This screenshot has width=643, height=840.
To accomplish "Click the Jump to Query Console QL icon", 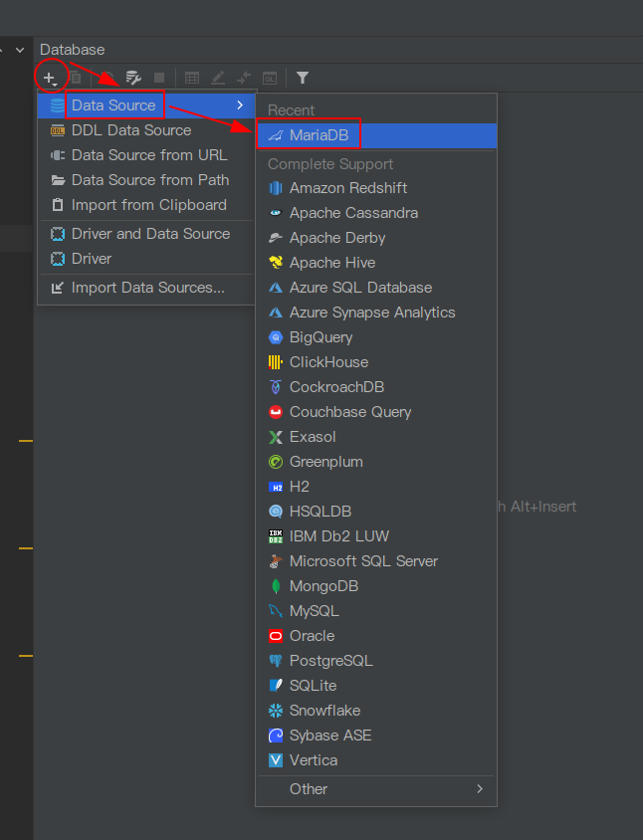I will click(270, 79).
